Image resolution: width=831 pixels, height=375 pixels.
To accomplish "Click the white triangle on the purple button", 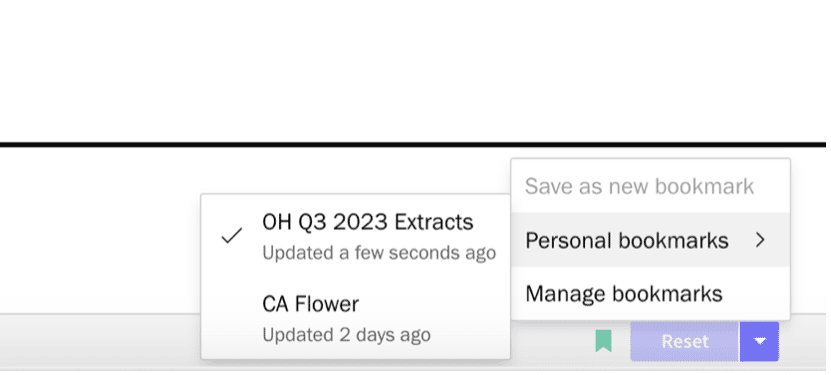I will click(x=759, y=342).
